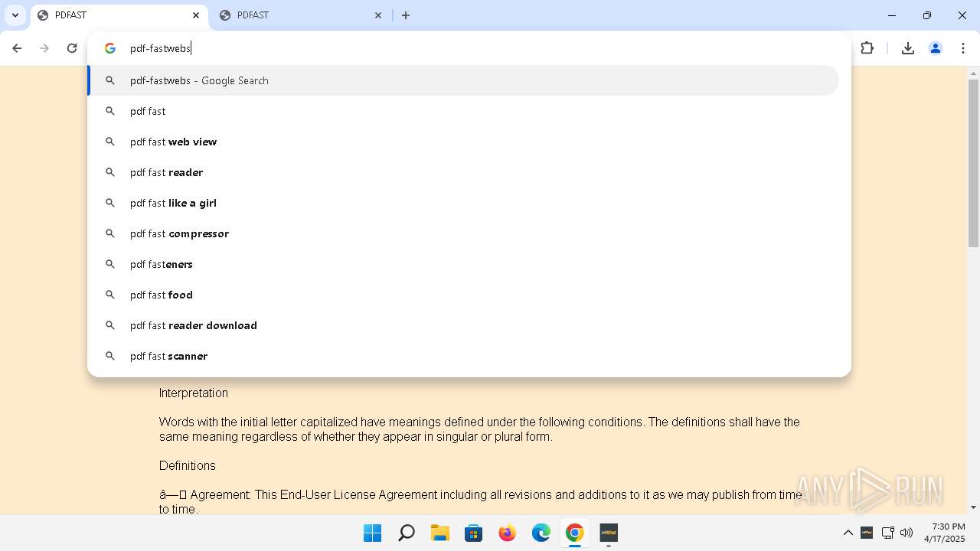The image size is (980, 551).
Task: Open the PDFast app in taskbar
Action: tap(609, 533)
